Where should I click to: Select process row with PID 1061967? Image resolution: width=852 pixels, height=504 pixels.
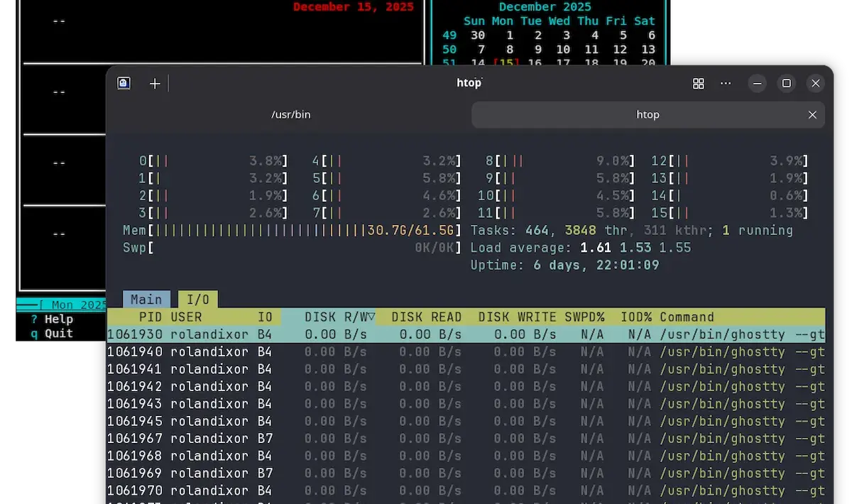click(x=466, y=439)
